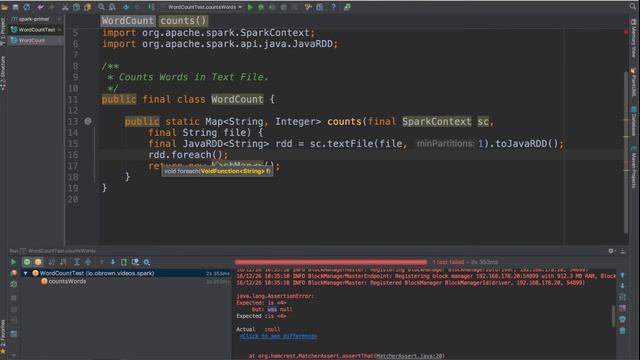640x360 pixels.
Task: Select WordCountTest (io.obrown.videos.spark) test row
Action: click(127, 273)
